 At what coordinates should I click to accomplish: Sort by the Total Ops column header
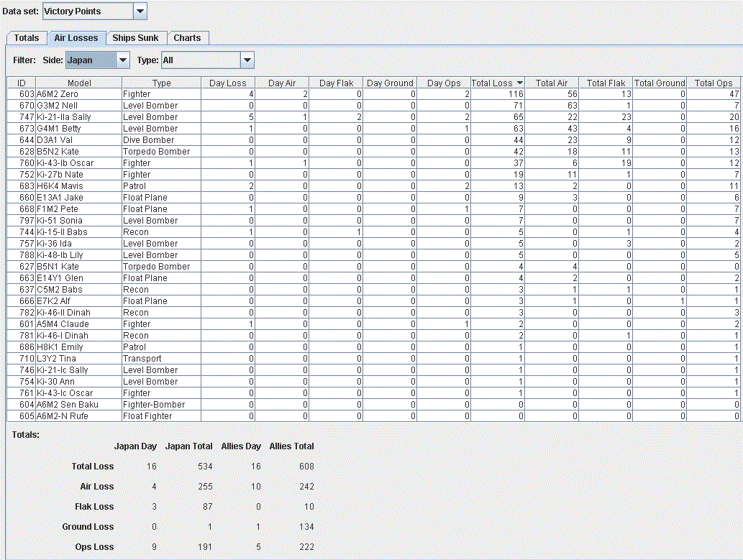point(714,83)
